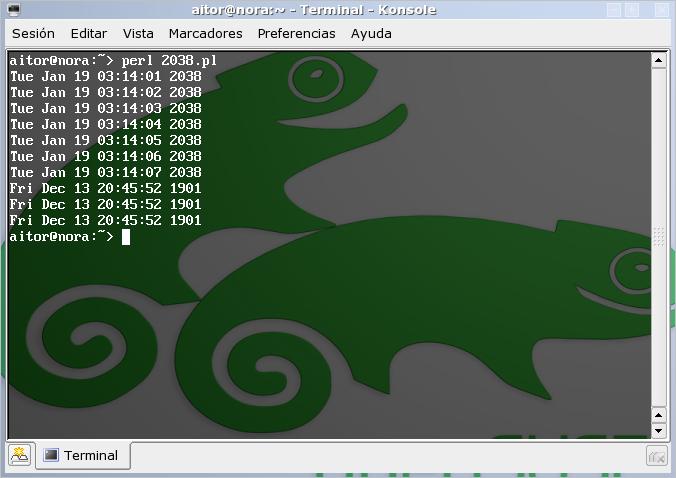This screenshot has height=478, width=676.
Task: Open the Sesión menu
Action: [33, 33]
